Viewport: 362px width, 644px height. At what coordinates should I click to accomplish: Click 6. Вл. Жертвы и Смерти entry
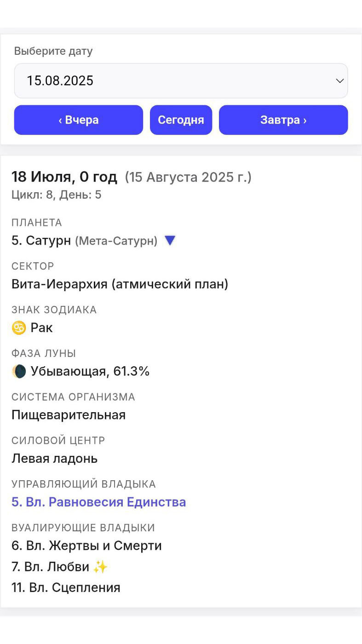pos(86,546)
